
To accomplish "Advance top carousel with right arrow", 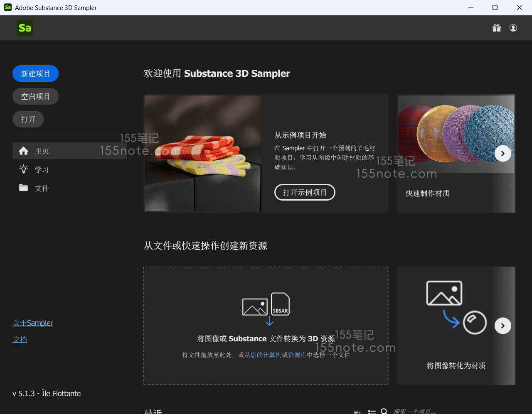I will point(502,154).
